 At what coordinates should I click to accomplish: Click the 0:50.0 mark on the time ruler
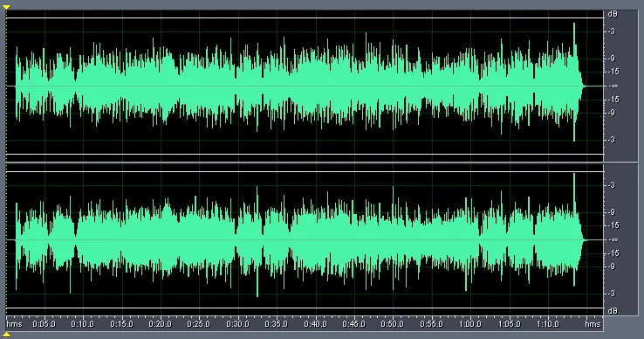coord(393,324)
